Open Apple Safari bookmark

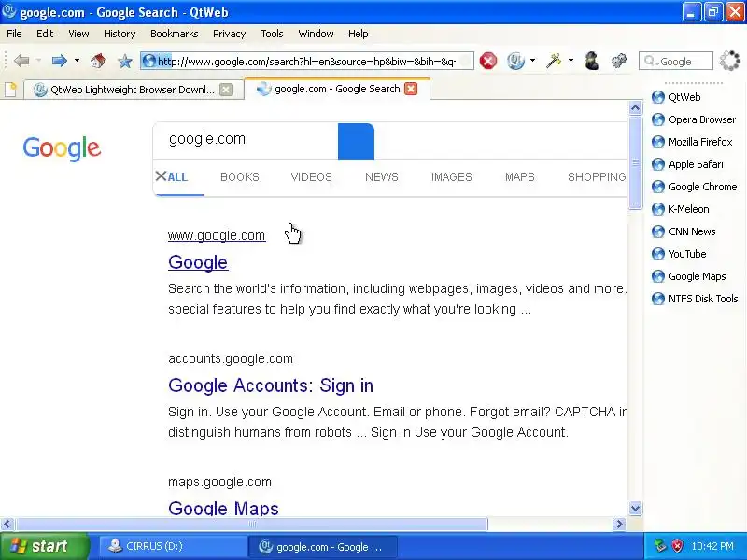[687, 164]
